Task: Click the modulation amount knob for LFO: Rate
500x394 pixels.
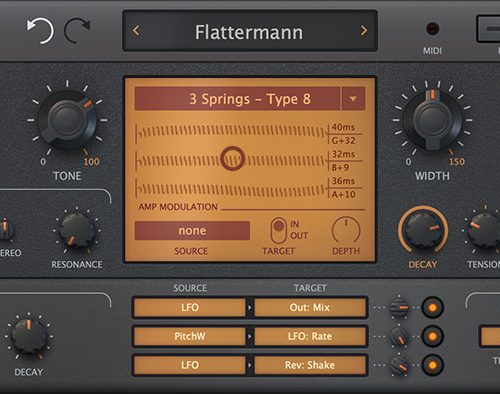Action: 399,337
